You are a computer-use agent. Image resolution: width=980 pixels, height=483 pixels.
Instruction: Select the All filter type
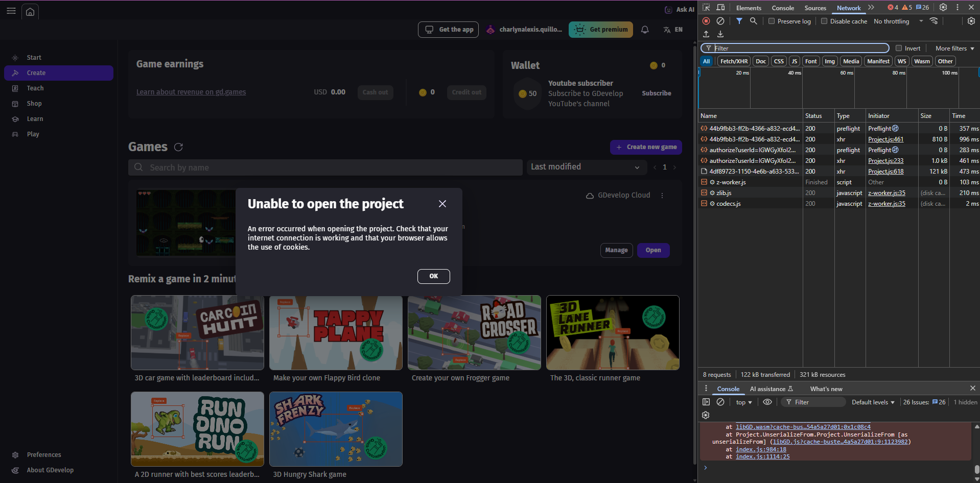707,61
